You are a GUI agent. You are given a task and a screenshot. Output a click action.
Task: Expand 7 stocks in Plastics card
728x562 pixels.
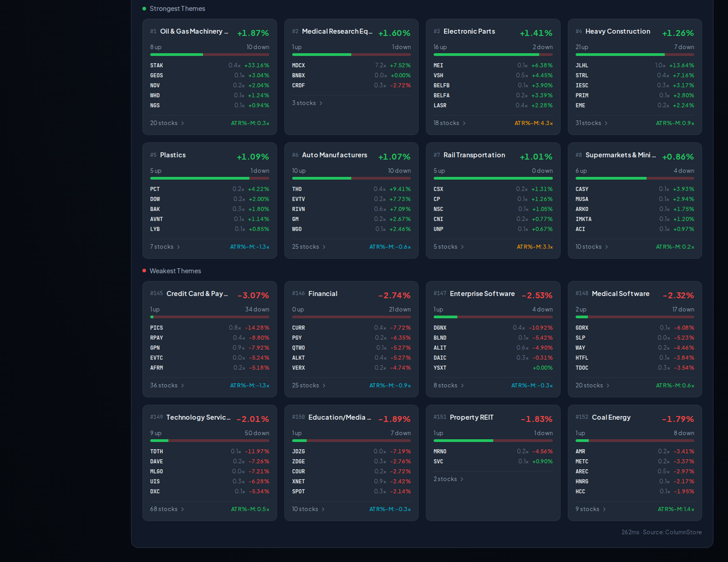click(x=165, y=247)
